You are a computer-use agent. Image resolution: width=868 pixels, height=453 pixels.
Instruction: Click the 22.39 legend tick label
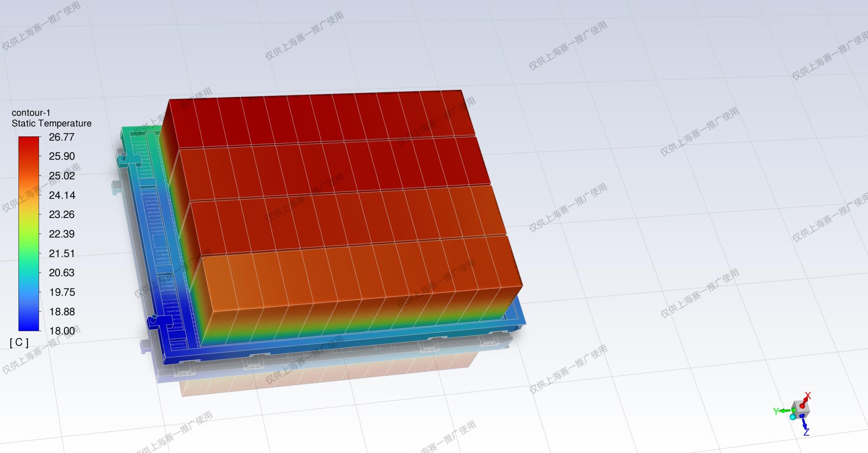[x=62, y=234]
